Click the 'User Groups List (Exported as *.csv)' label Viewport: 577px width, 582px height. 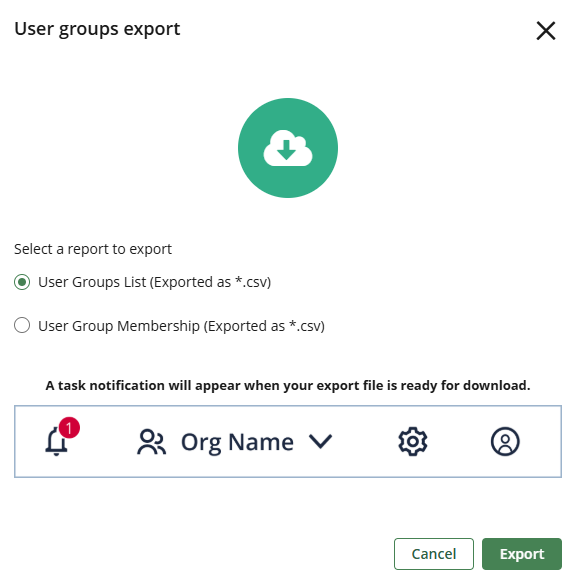(155, 282)
